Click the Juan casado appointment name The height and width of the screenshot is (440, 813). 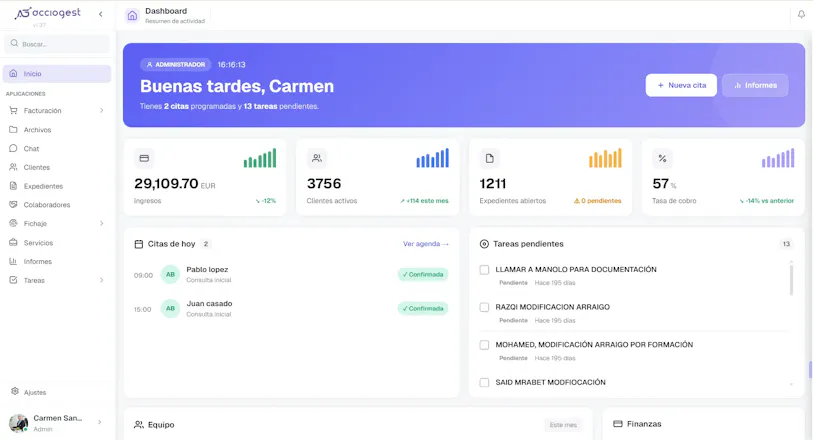tap(209, 304)
